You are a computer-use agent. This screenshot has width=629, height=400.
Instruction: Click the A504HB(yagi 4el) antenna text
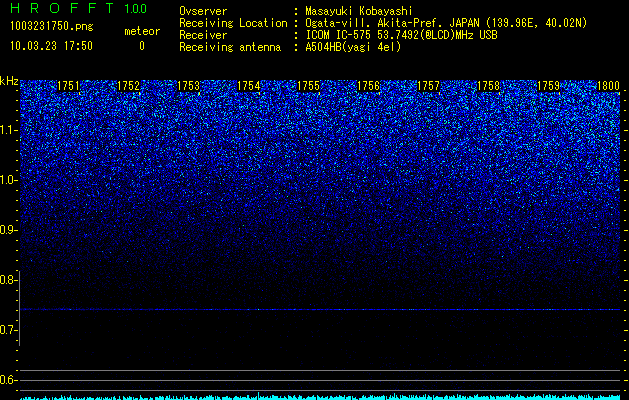pos(353,47)
